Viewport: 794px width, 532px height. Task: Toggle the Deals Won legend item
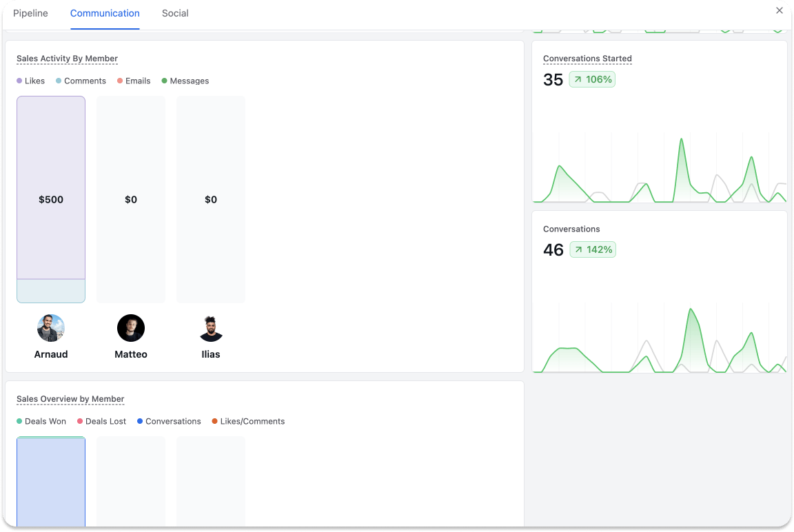(41, 421)
